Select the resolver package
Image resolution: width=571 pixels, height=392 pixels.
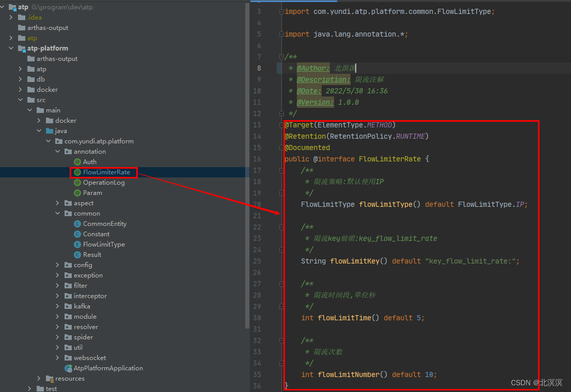click(x=86, y=327)
